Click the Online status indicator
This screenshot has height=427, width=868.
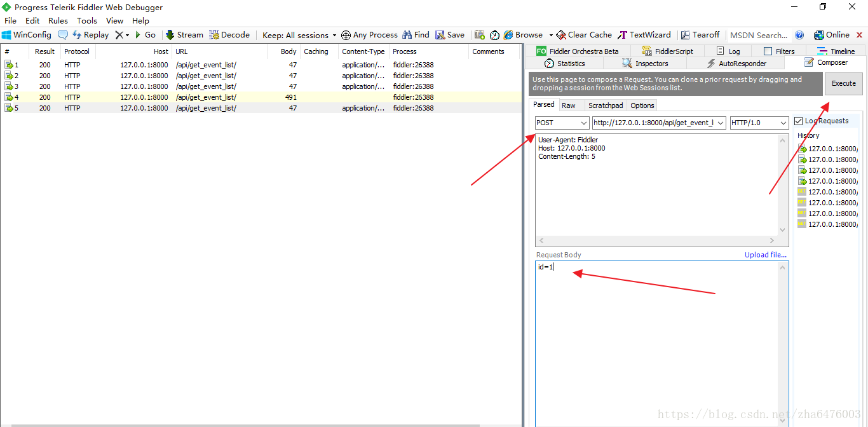tap(831, 35)
